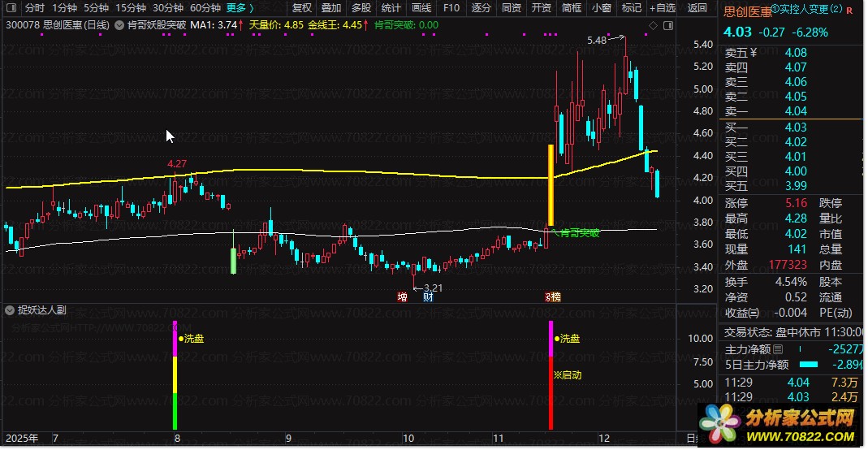Viewport: 868px width, 450px height.
Task: Open the 更多 timeframe list
Action: point(240,8)
